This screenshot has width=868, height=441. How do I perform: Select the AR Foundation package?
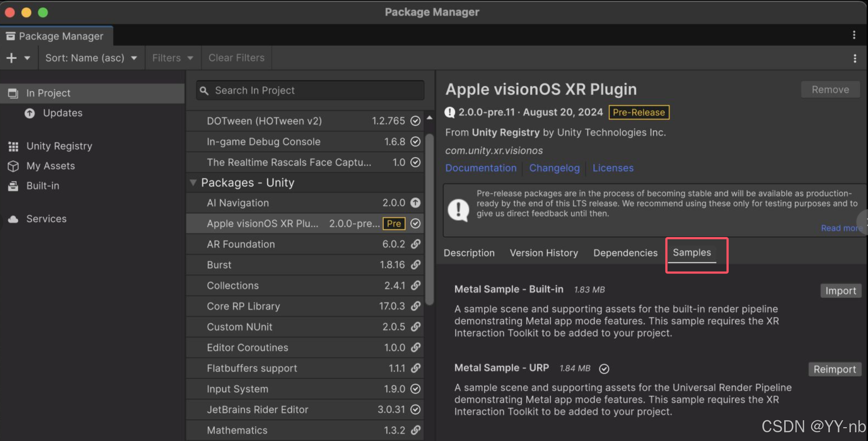click(x=305, y=244)
